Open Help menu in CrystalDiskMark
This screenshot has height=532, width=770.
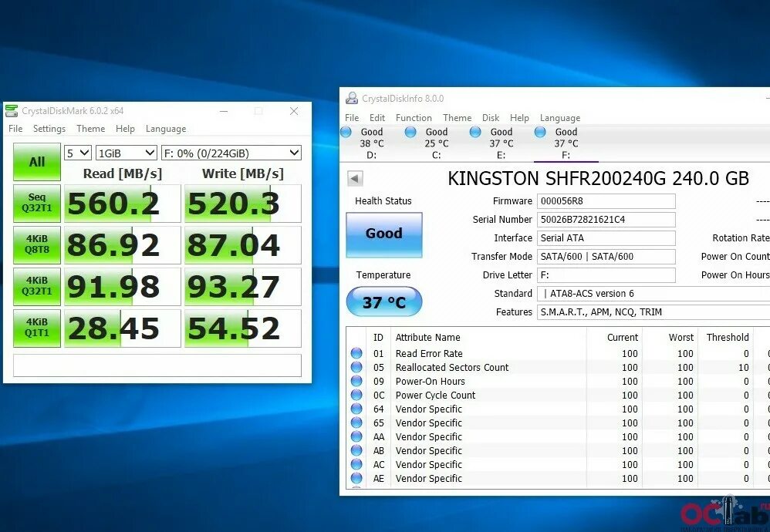click(125, 129)
